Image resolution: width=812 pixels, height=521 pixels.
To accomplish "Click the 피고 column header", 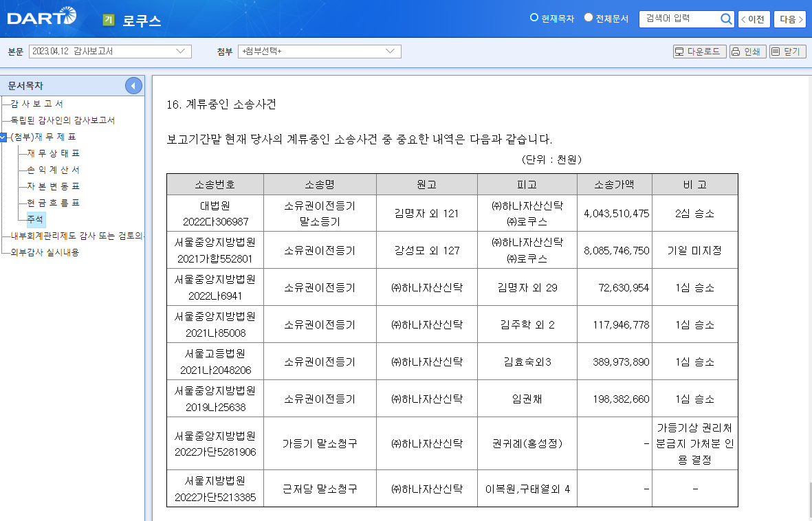I will point(527,184).
